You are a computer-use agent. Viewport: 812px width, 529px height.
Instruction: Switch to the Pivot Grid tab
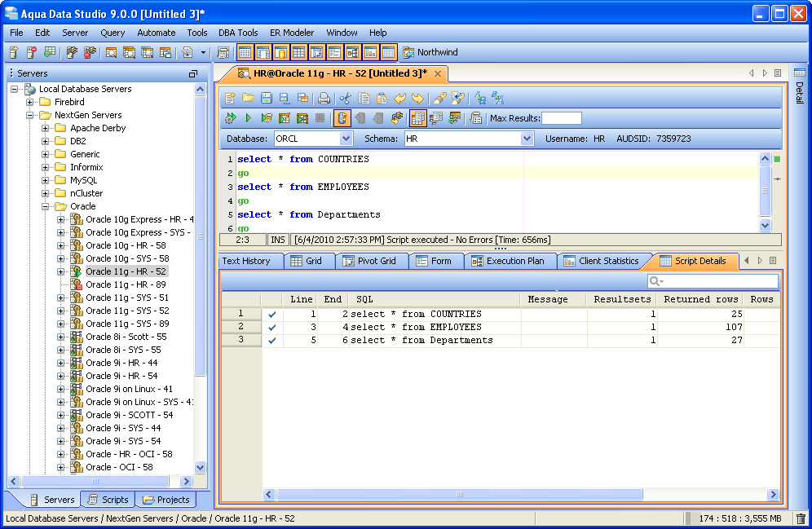pos(371,261)
